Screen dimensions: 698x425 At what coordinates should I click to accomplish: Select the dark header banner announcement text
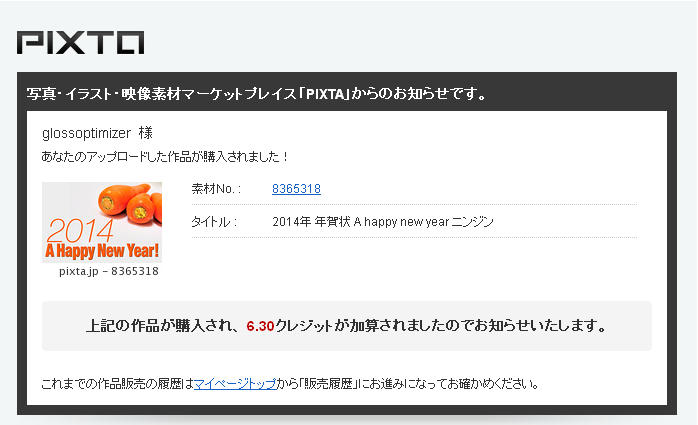256,94
